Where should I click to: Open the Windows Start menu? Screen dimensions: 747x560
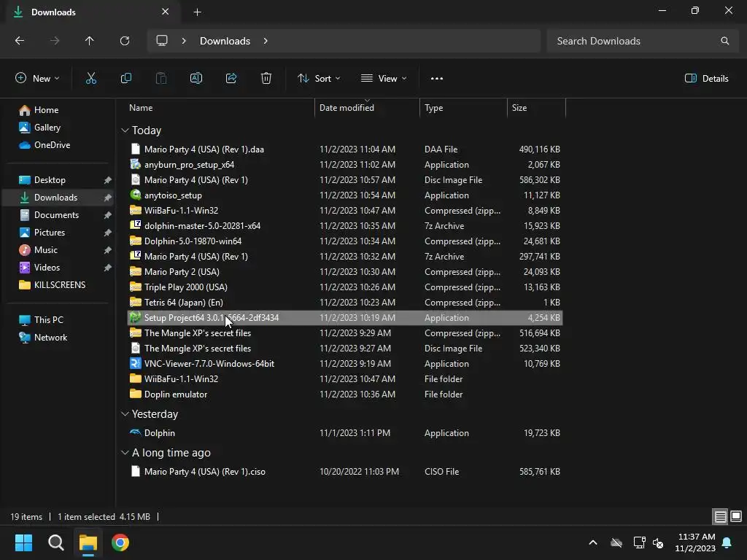coord(23,542)
